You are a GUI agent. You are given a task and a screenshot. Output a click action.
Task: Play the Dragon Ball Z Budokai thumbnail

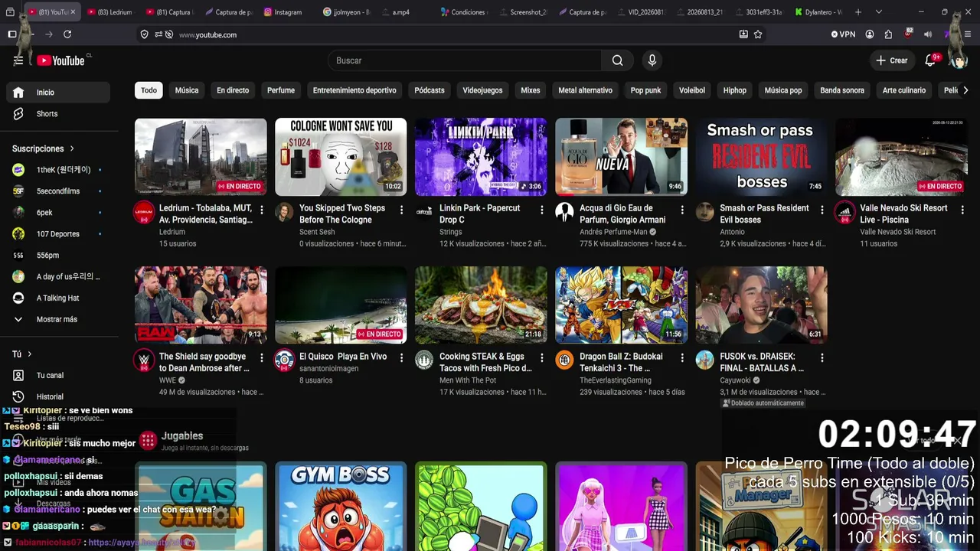(x=621, y=305)
